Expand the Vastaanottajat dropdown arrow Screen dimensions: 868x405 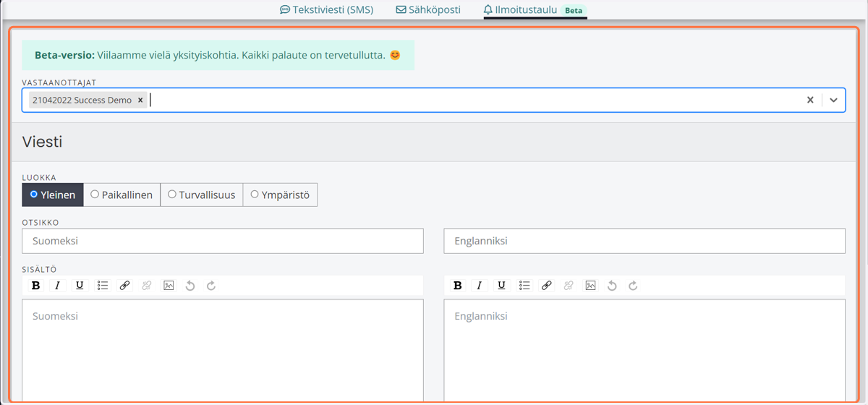[x=833, y=100]
